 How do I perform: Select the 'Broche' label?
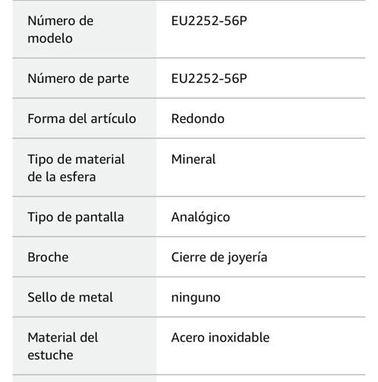pyautogui.click(x=48, y=257)
